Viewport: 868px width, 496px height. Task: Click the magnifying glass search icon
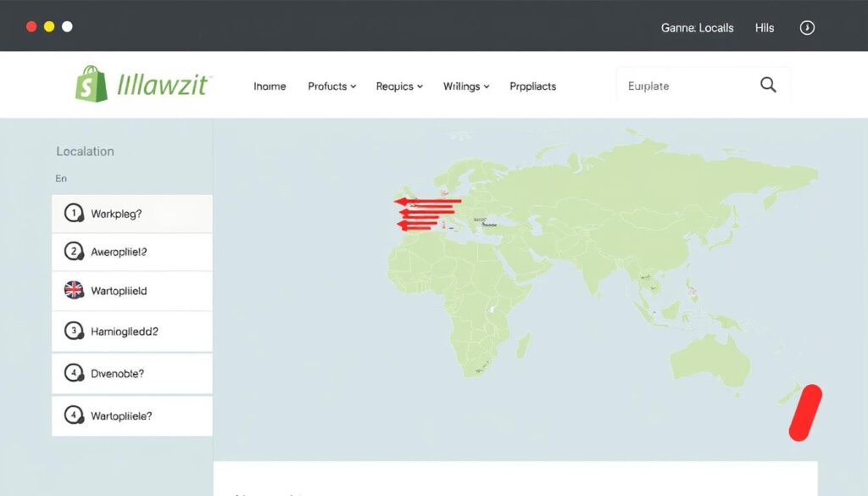[x=768, y=85]
